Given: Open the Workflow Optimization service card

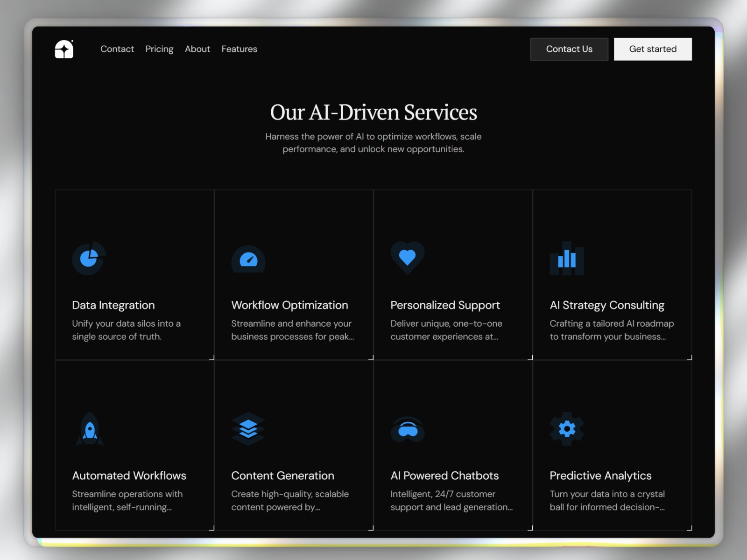Looking at the screenshot, I should click(x=294, y=274).
